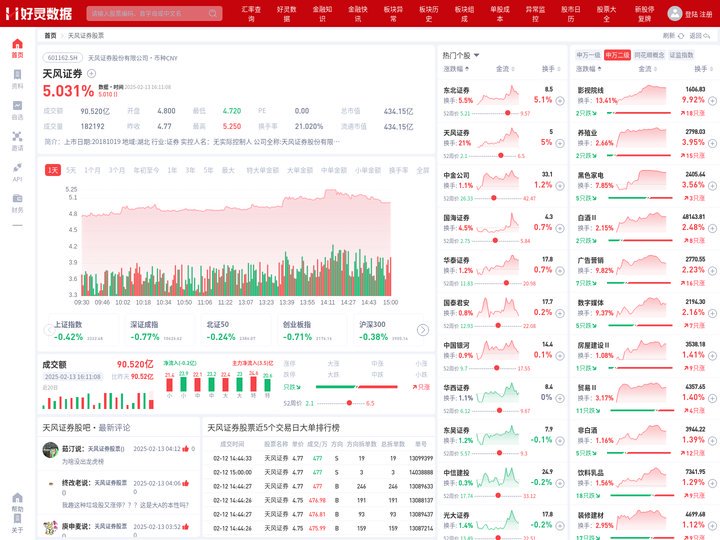Image resolution: width=720 pixels, height=540 pixels.
Task: Click the 登陆 login link
Action: tap(691, 14)
